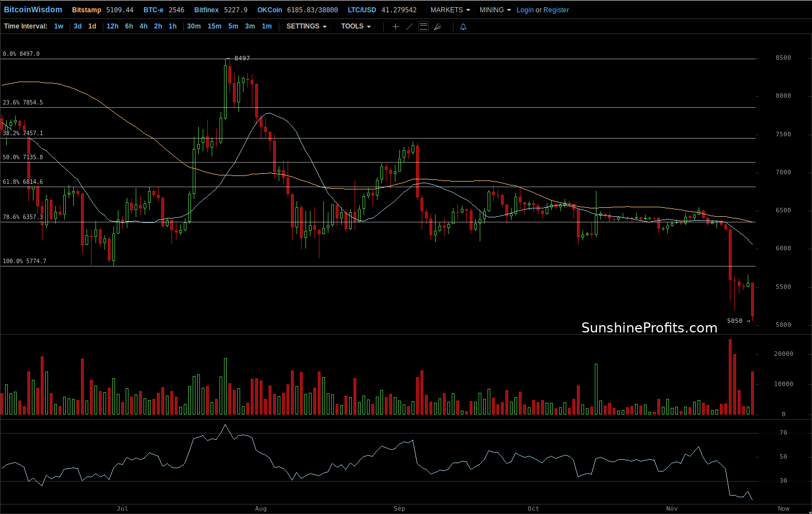Set time interval to 1h

173,26
